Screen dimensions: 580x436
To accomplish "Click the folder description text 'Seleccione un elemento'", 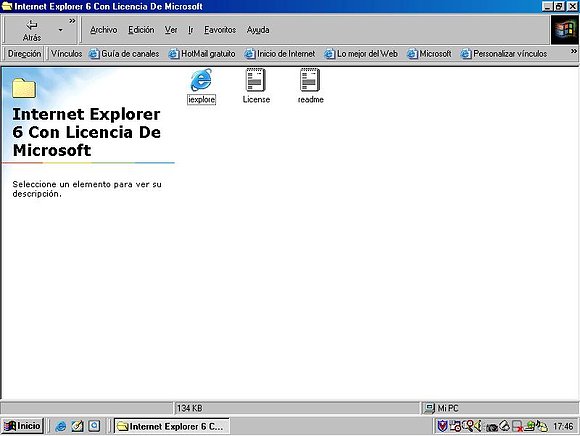I will [87, 189].
